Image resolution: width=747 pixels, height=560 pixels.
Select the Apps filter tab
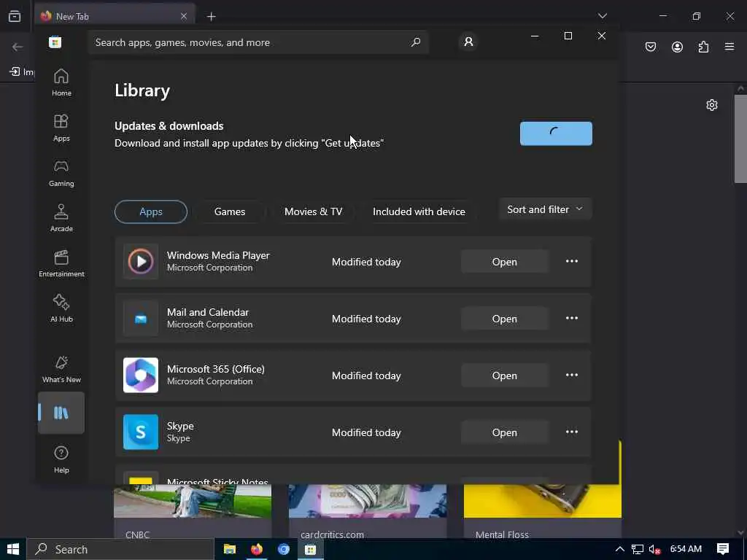click(151, 211)
